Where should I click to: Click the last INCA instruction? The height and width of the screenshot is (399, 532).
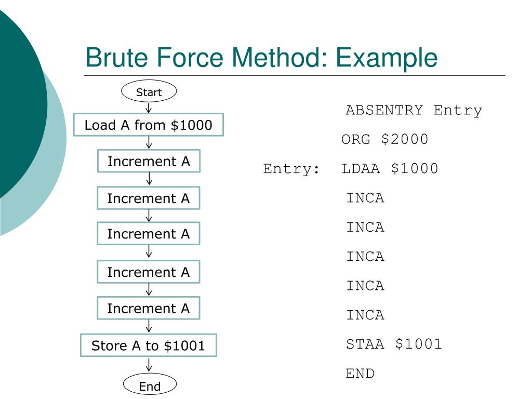(x=365, y=315)
